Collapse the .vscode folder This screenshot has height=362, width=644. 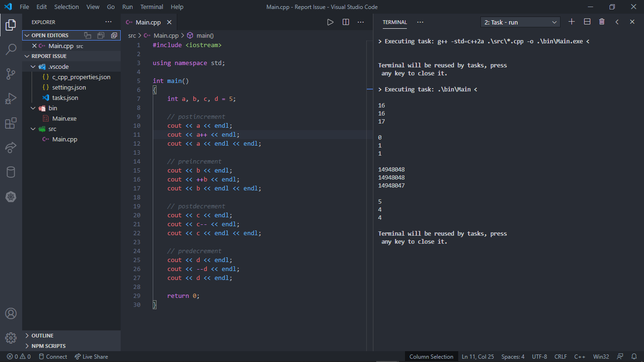[x=33, y=66]
